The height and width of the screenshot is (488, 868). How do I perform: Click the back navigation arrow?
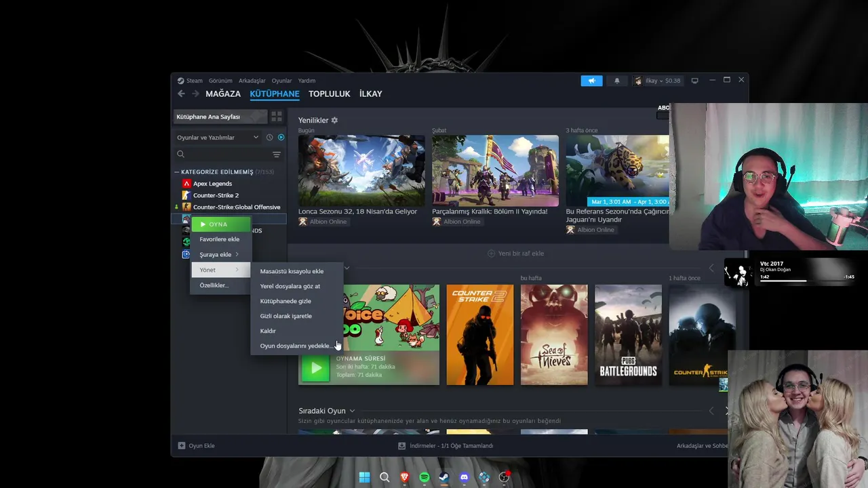[x=181, y=94]
